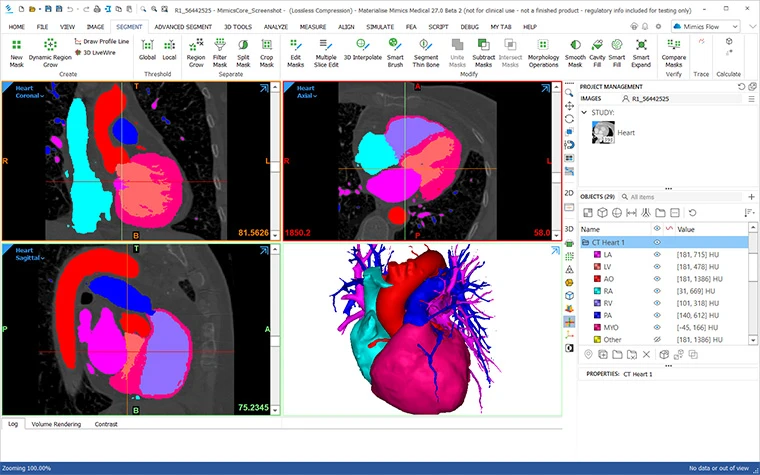
Task: Hide the LA mask with its eye icon
Action: (x=657, y=256)
